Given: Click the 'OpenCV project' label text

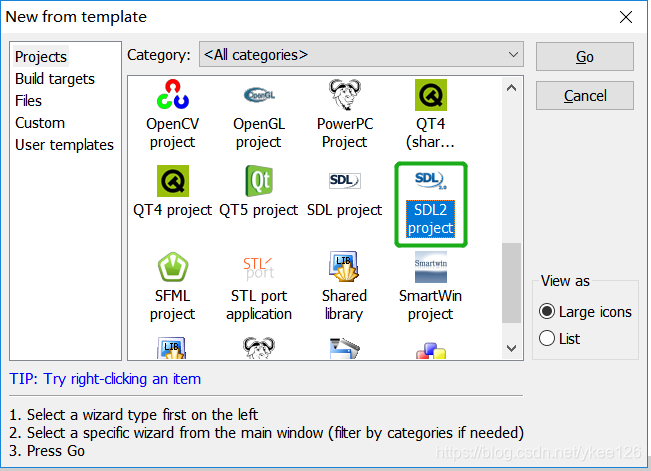Looking at the screenshot, I should (x=173, y=133).
